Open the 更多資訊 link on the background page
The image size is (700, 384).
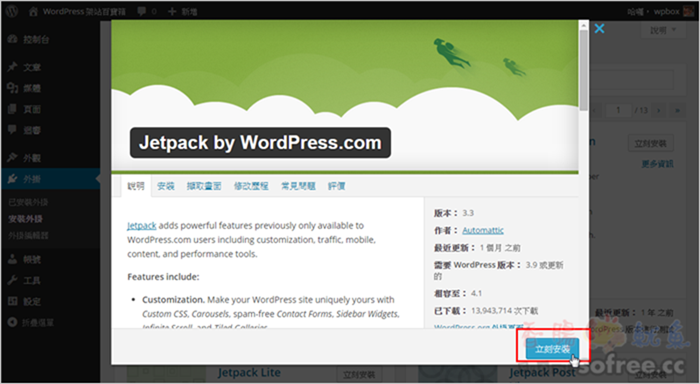click(x=657, y=164)
